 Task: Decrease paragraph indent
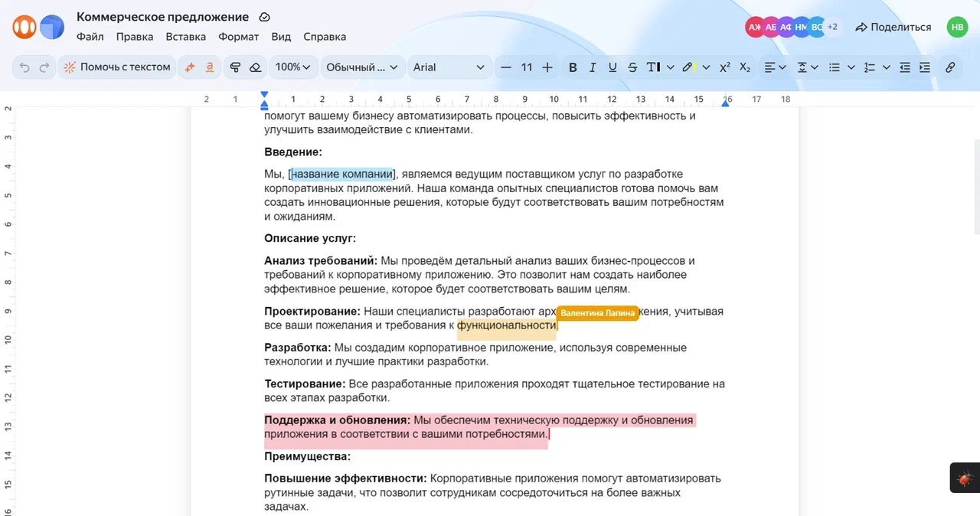pos(905,67)
